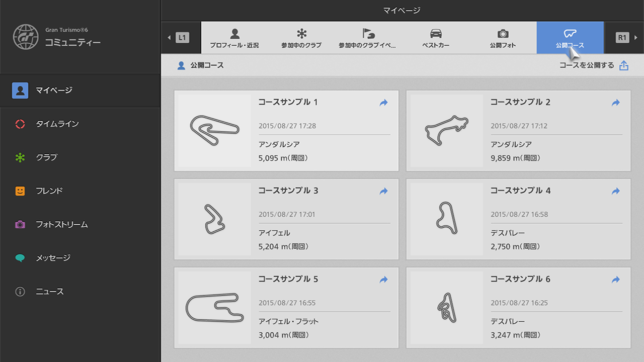Go to フレンド in the sidebar
644x362 pixels.
tap(49, 191)
